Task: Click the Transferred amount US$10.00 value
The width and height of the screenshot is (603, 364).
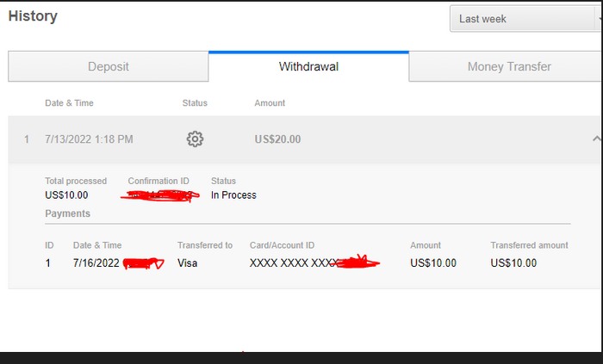Action: coord(513,263)
